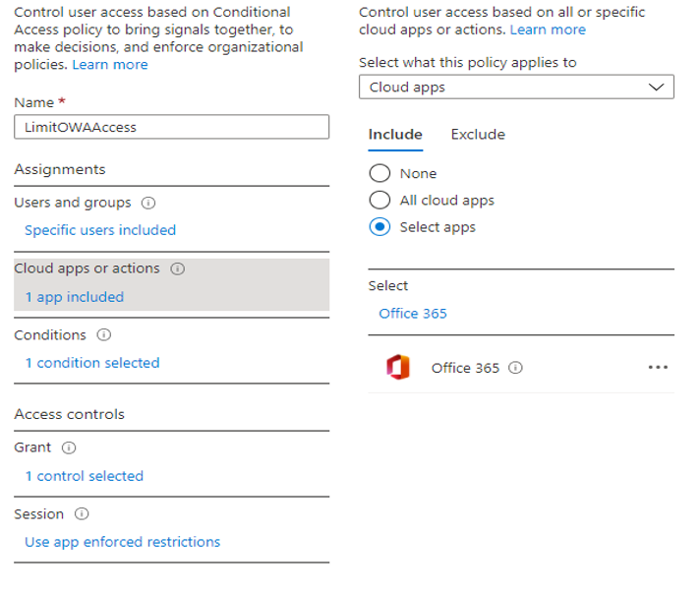Image resolution: width=700 pixels, height=595 pixels.
Task: Select the None radio button
Action: coord(379,173)
